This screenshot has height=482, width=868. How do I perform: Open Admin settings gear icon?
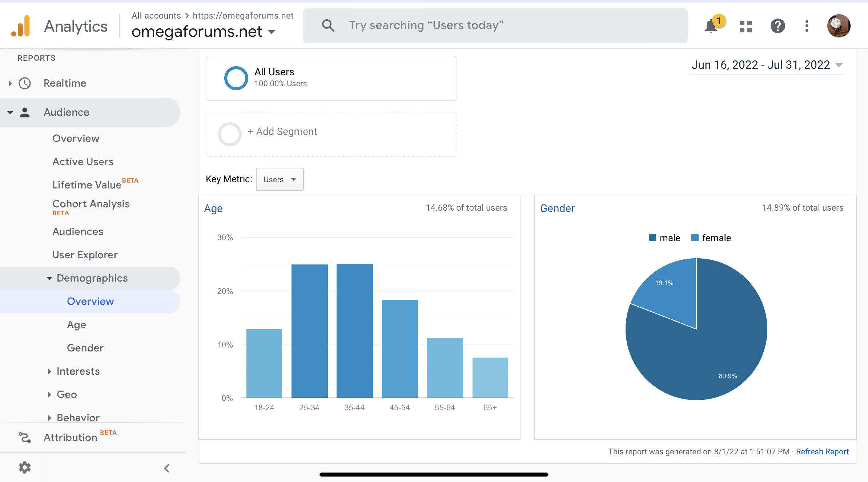[x=24, y=467]
